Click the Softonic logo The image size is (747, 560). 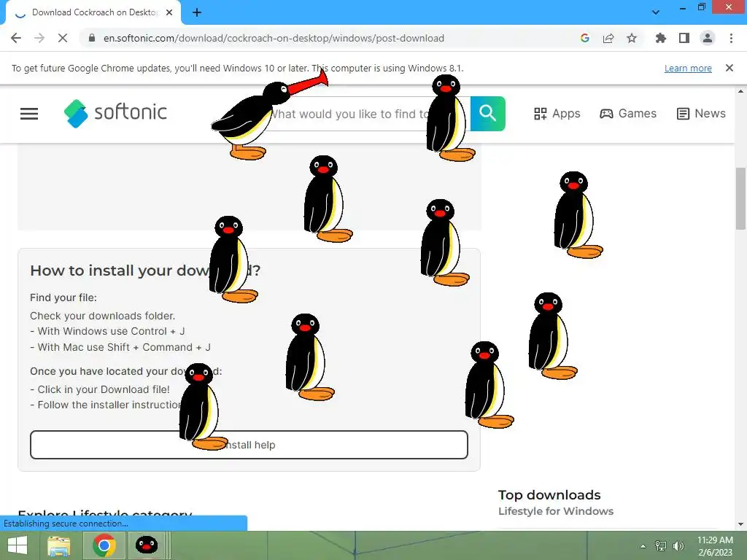click(115, 113)
